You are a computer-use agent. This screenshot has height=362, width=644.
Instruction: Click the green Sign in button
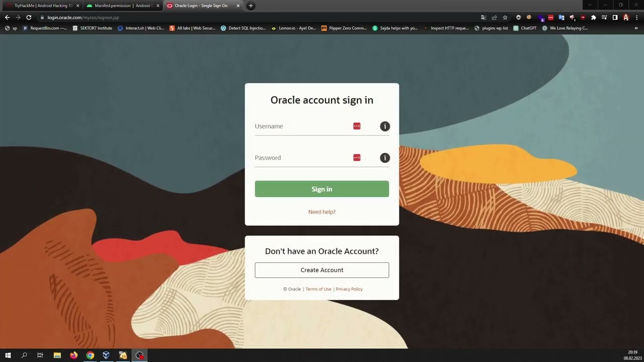pyautogui.click(x=322, y=189)
